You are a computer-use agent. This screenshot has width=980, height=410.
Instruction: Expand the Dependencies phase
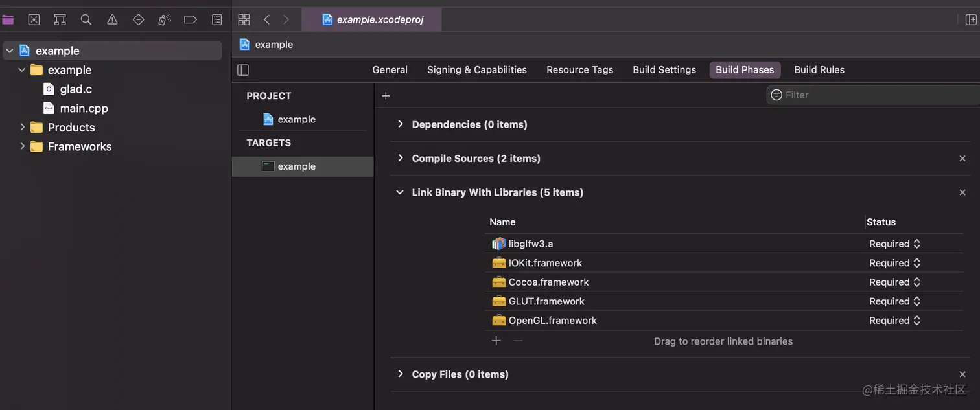click(400, 124)
